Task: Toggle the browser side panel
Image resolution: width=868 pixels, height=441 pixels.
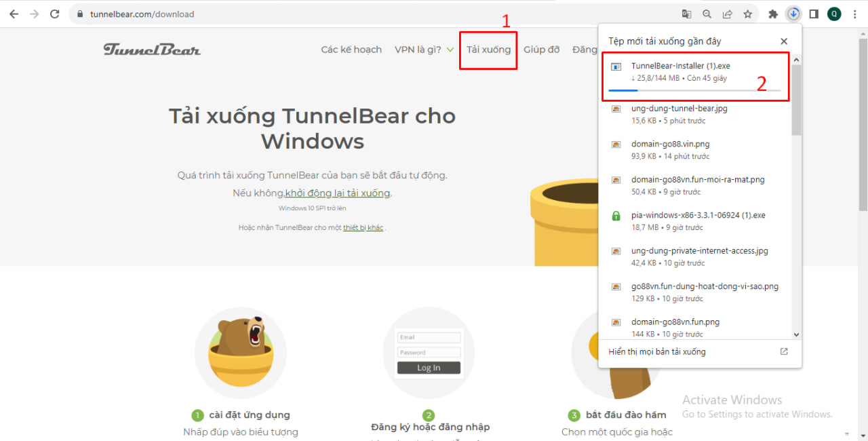Action: 814,14
